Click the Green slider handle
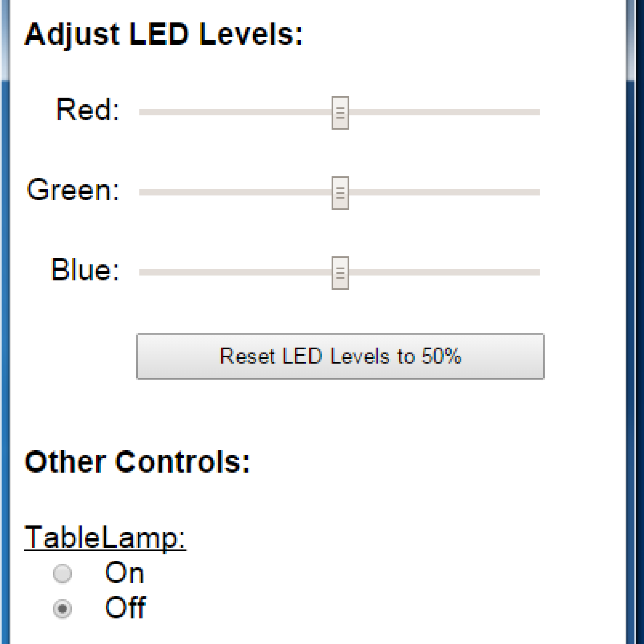644x644 pixels. click(340, 193)
